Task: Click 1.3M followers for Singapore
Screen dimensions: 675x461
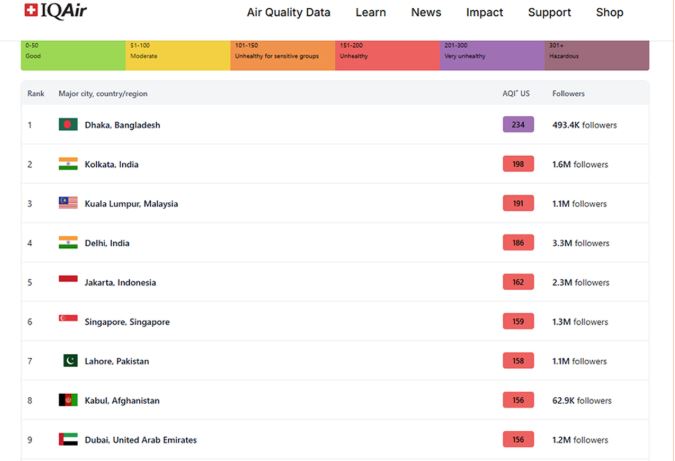Action: [580, 322]
